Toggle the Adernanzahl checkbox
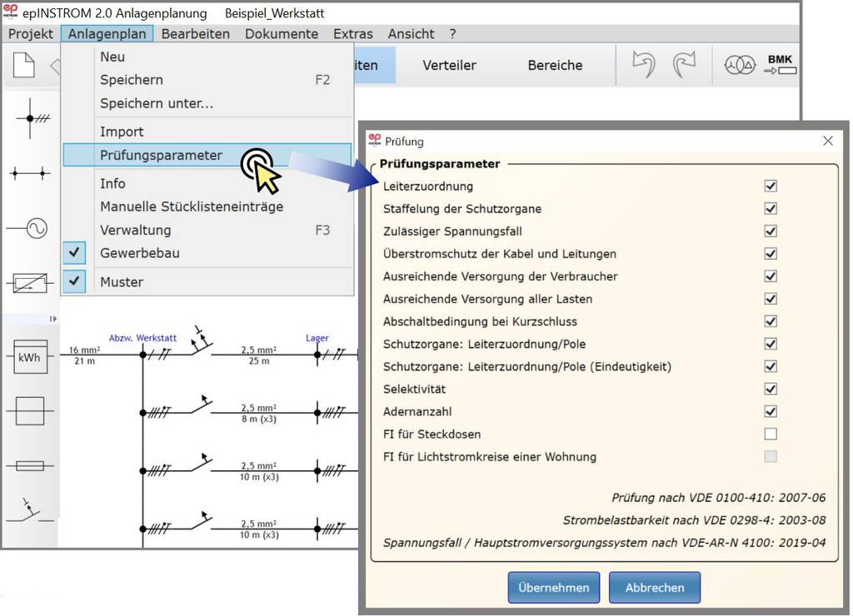Screen dimensions: 853x616 point(771,411)
